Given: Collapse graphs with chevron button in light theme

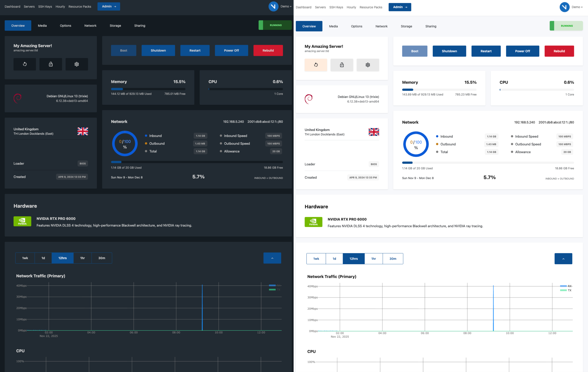Looking at the screenshot, I should coord(563,259).
